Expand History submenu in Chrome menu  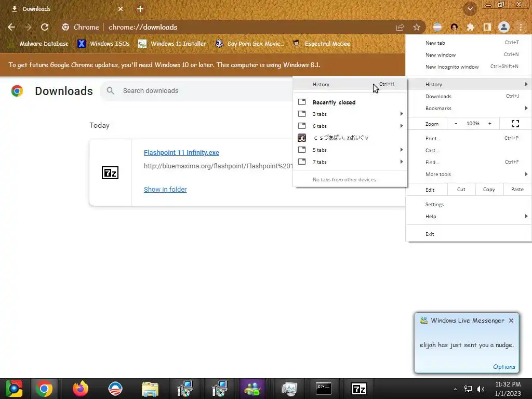469,84
